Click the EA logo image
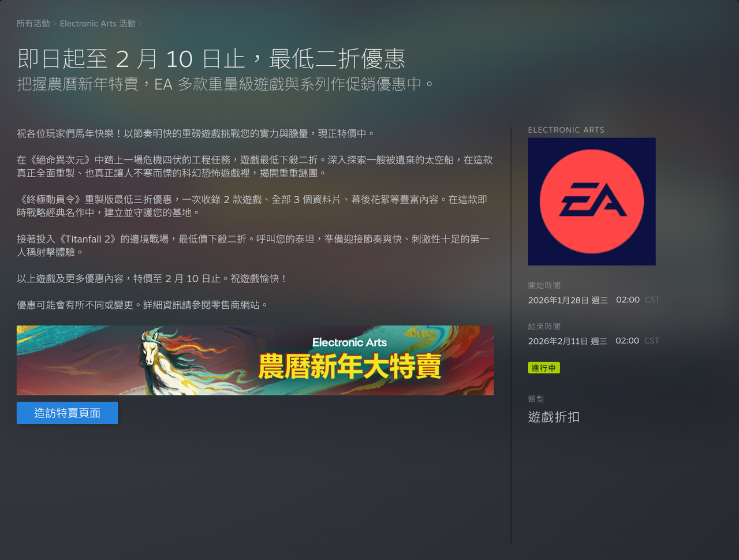739x560 pixels. (592, 201)
